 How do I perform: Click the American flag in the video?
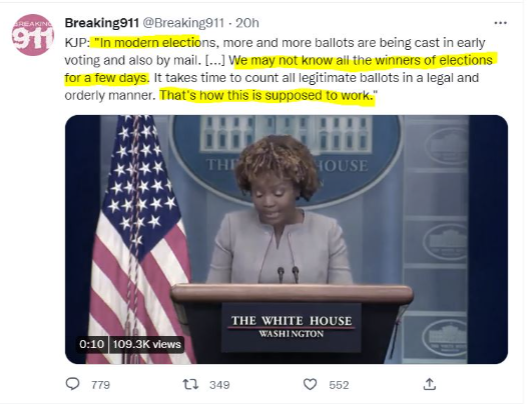tap(140, 239)
